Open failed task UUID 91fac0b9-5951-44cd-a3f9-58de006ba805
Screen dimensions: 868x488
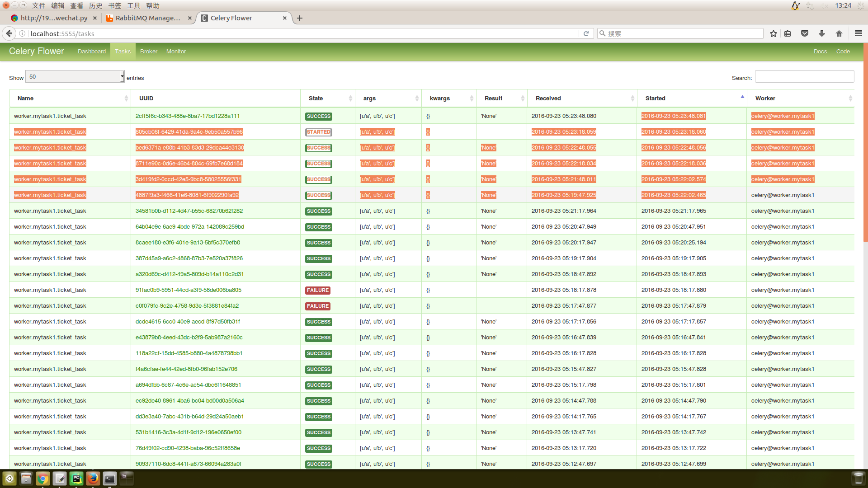pos(189,290)
